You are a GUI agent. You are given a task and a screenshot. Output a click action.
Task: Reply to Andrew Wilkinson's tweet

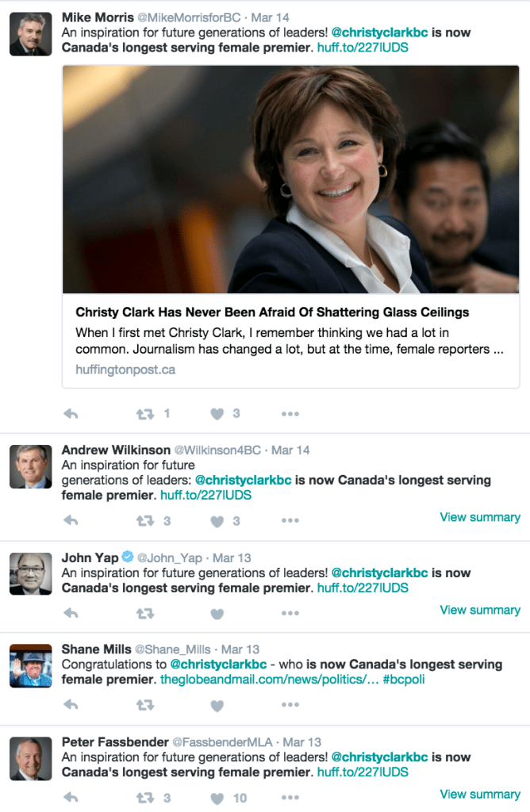tap(71, 521)
